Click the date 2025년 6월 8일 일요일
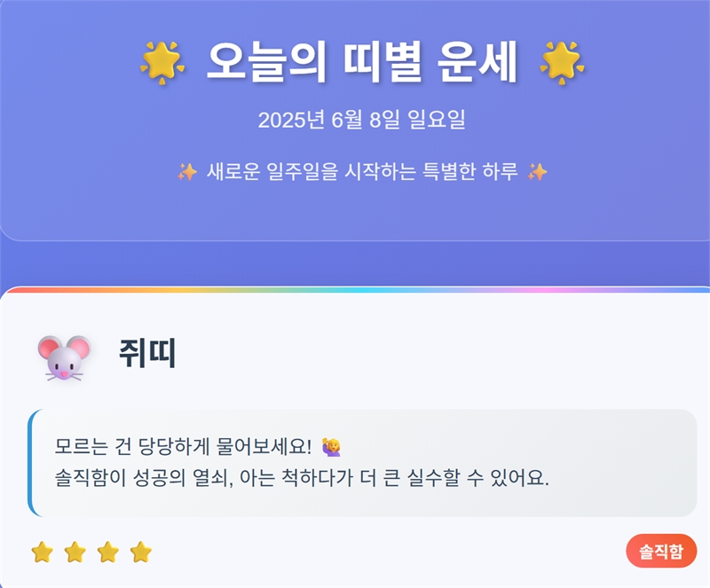 361,121
